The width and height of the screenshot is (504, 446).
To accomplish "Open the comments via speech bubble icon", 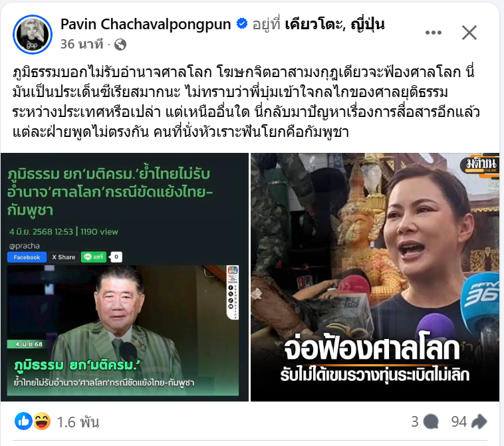I will (431, 421).
